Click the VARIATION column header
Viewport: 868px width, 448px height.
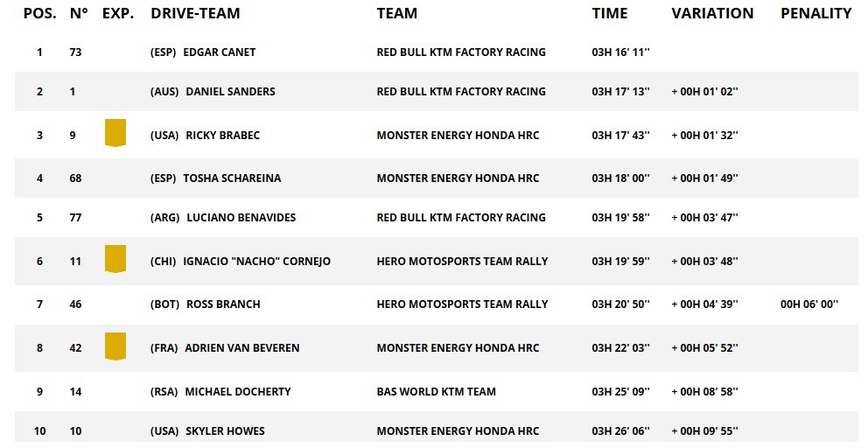click(x=712, y=13)
